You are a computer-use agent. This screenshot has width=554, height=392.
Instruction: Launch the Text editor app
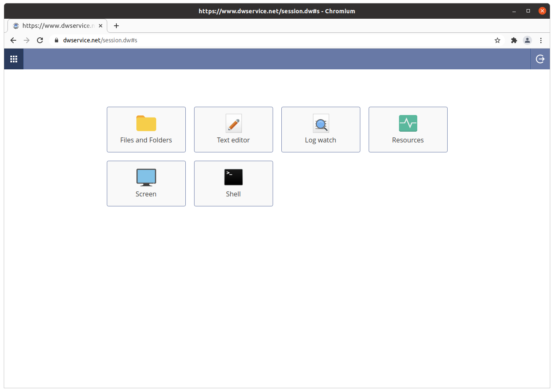[233, 130]
